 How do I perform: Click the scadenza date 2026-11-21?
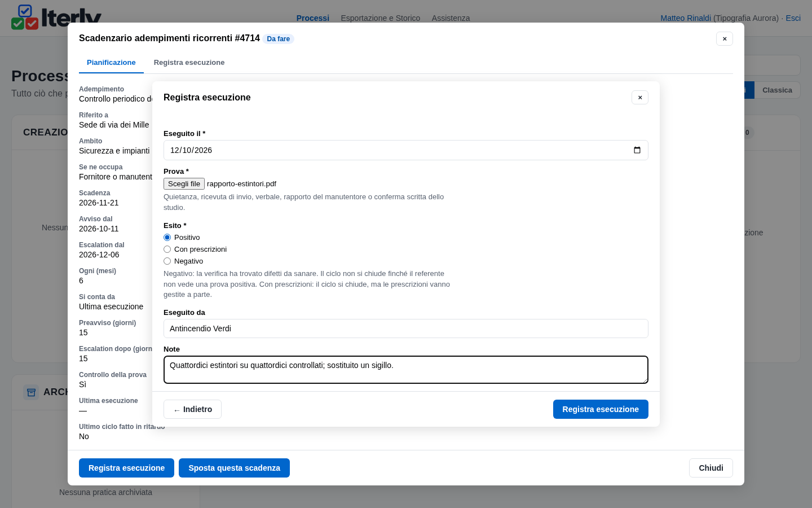tap(99, 203)
